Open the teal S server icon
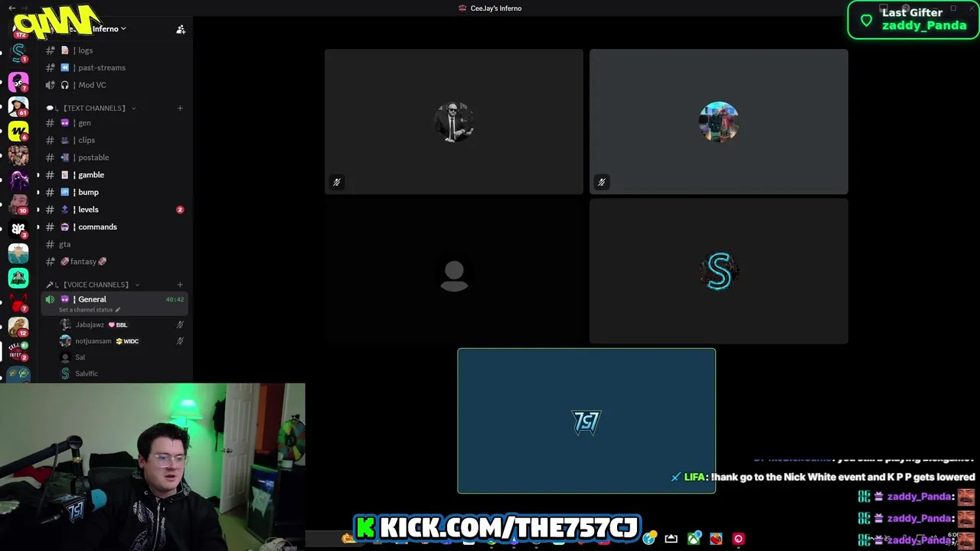This screenshot has width=980, height=551. pos(18,54)
